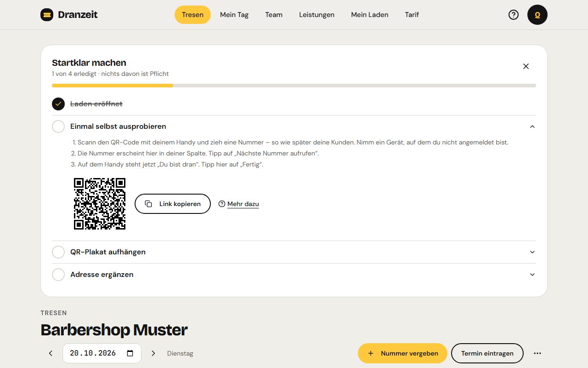The height and width of the screenshot is (368, 588).
Task: Click the QR code image
Action: click(100, 204)
